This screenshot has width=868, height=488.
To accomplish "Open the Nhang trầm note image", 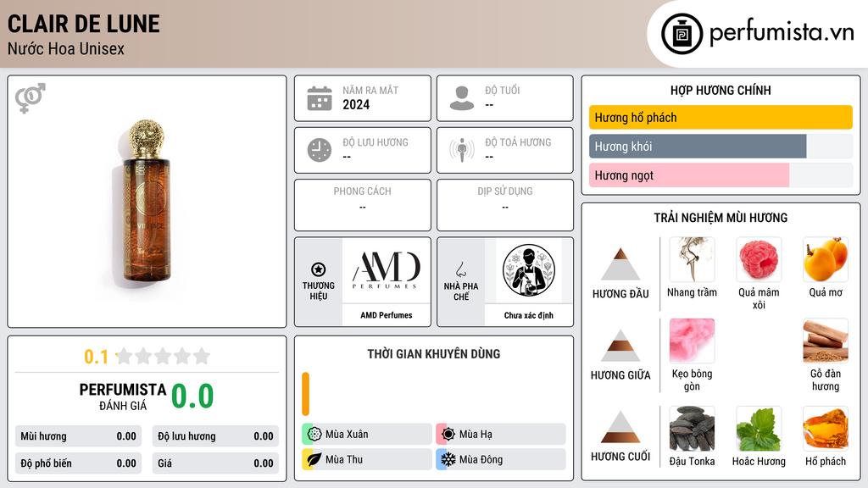I will (692, 259).
